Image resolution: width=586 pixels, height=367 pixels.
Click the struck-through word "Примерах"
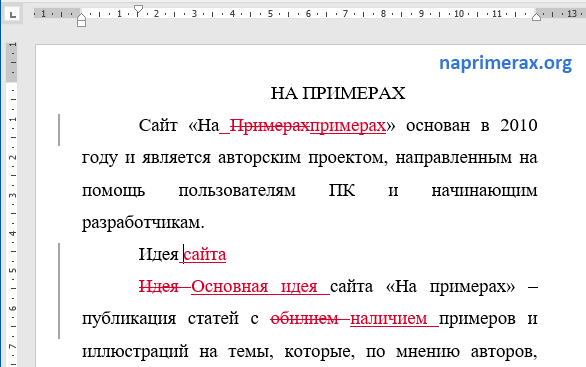[x=270, y=126]
